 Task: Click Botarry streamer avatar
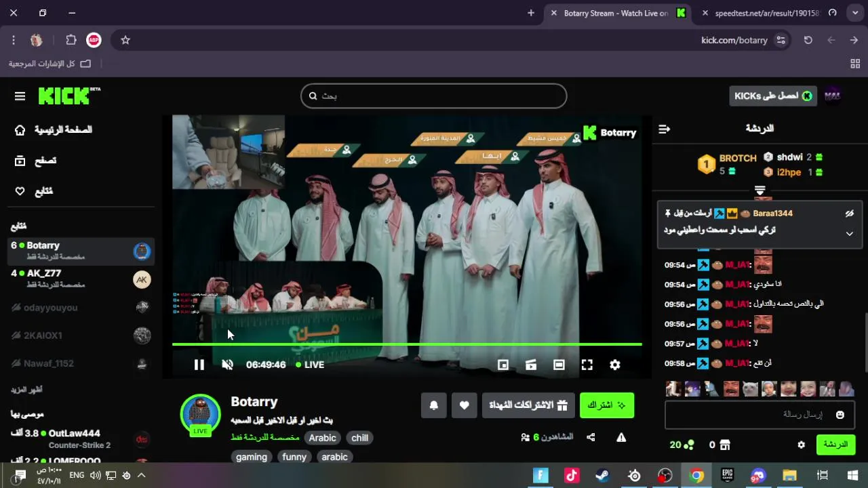pos(200,413)
